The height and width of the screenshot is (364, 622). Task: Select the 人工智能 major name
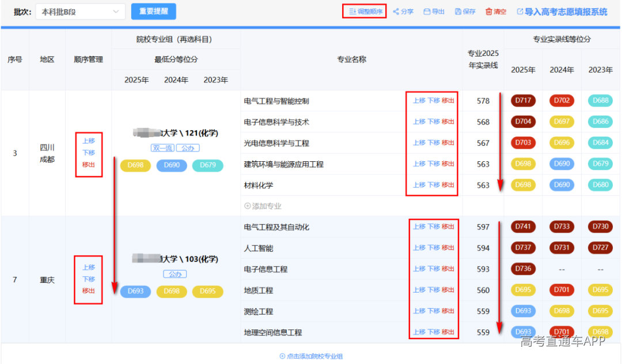pos(258,248)
